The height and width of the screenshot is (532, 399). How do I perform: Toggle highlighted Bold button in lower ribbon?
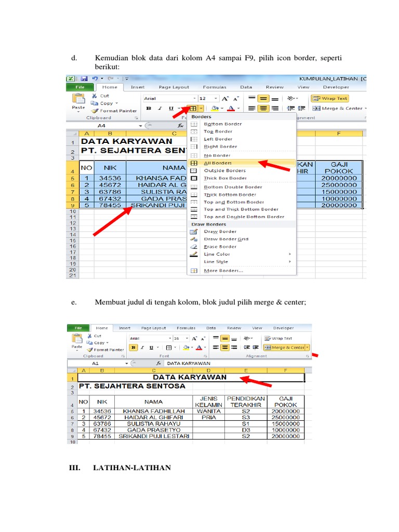(x=134, y=348)
